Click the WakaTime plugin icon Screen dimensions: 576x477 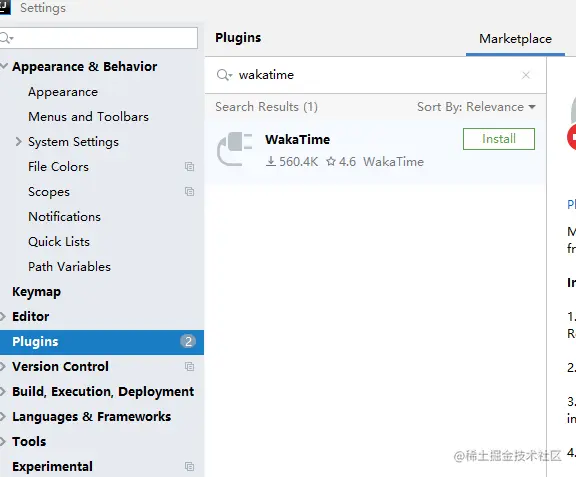pos(235,149)
